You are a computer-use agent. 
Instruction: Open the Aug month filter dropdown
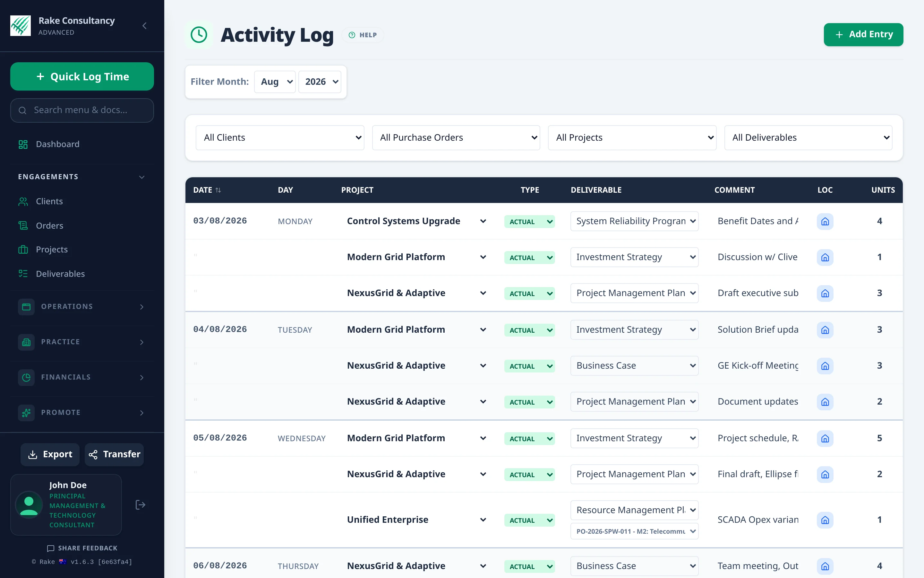(275, 82)
